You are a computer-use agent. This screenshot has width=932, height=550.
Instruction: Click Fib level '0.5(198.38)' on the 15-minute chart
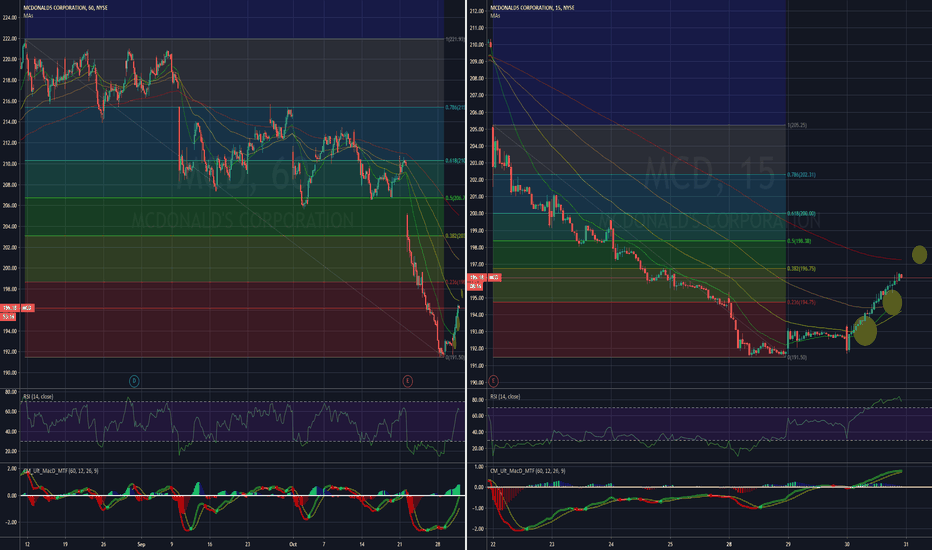click(x=799, y=241)
